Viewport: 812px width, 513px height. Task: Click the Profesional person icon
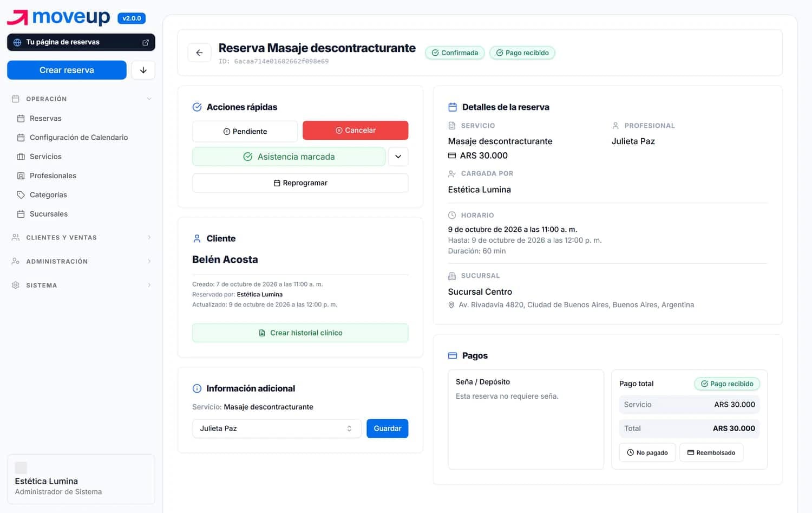coord(615,126)
